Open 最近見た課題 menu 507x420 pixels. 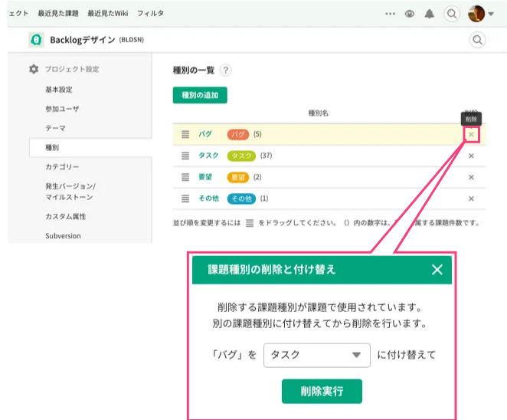point(58,13)
